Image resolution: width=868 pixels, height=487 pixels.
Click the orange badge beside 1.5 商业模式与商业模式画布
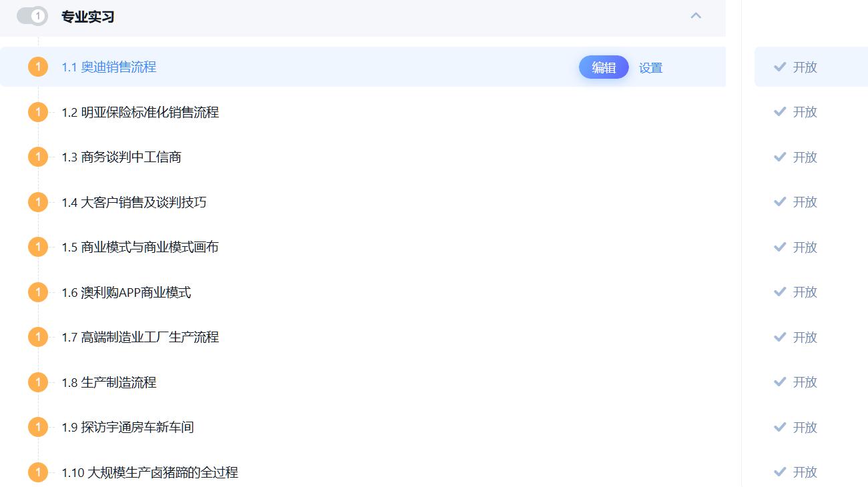pos(38,247)
